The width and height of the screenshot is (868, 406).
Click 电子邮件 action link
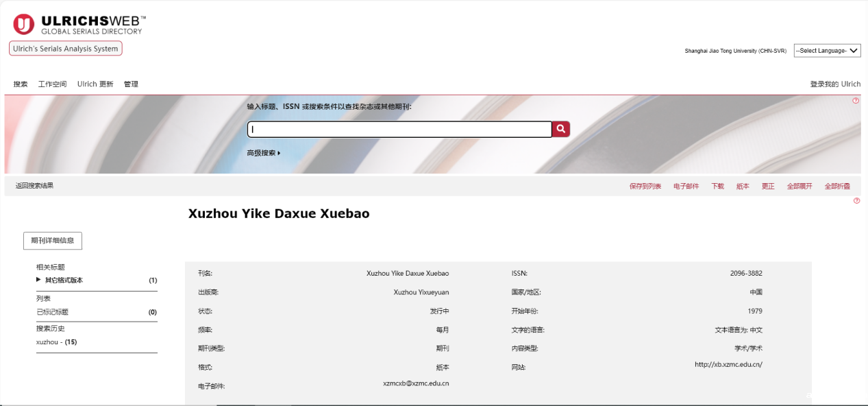[x=686, y=187]
